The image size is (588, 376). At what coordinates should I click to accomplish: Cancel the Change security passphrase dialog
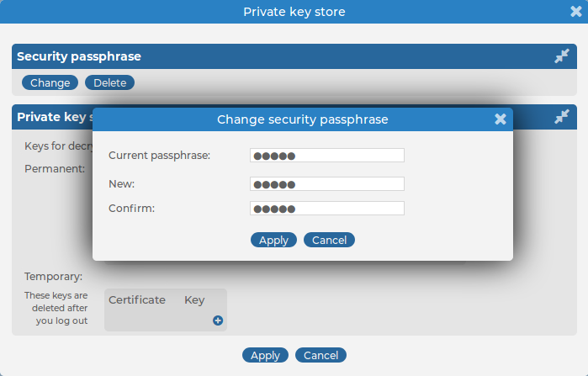pyautogui.click(x=329, y=241)
